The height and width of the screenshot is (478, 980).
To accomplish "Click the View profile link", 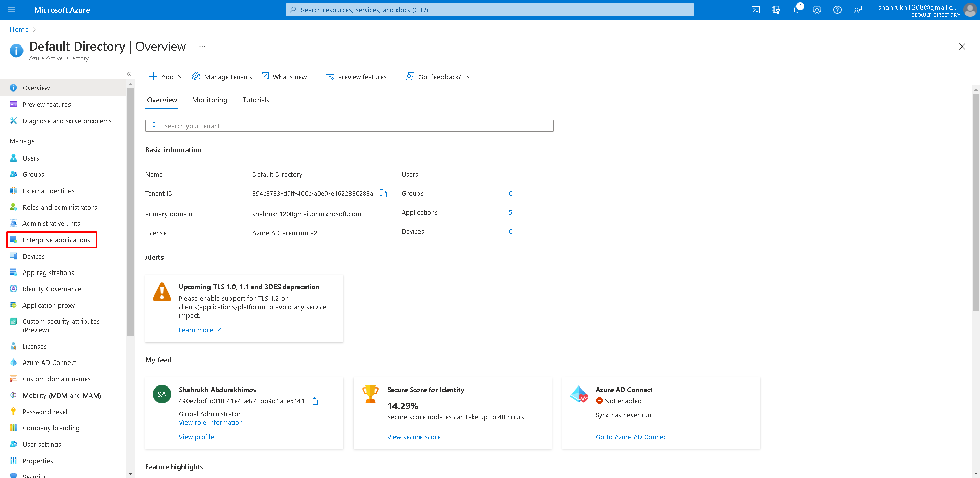I will tap(196, 437).
